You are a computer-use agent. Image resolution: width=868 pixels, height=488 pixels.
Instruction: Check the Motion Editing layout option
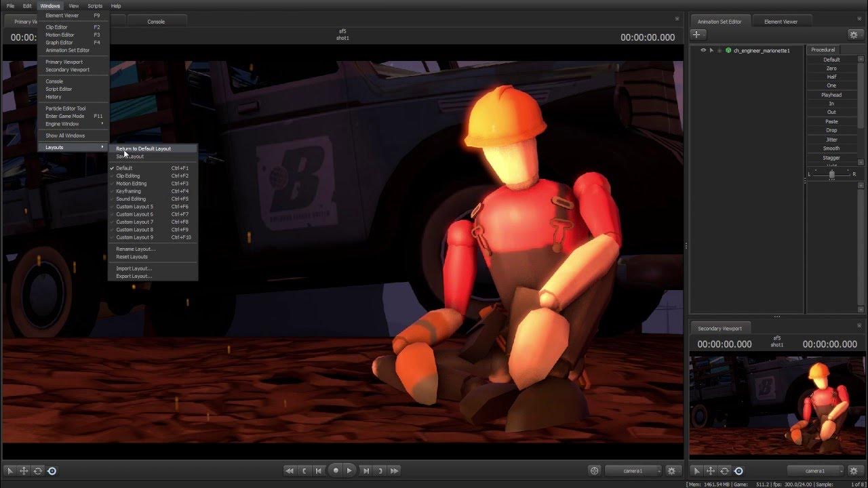coord(153,184)
